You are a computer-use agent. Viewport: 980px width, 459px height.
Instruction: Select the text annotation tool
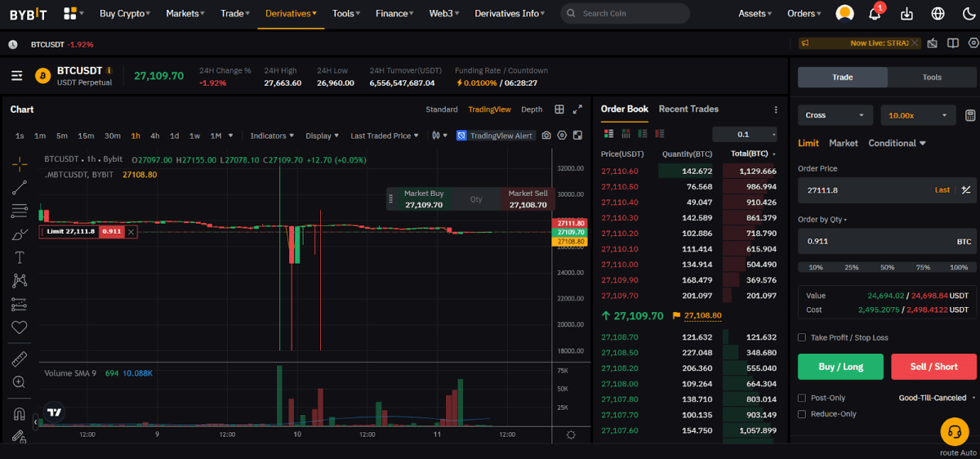click(20, 257)
